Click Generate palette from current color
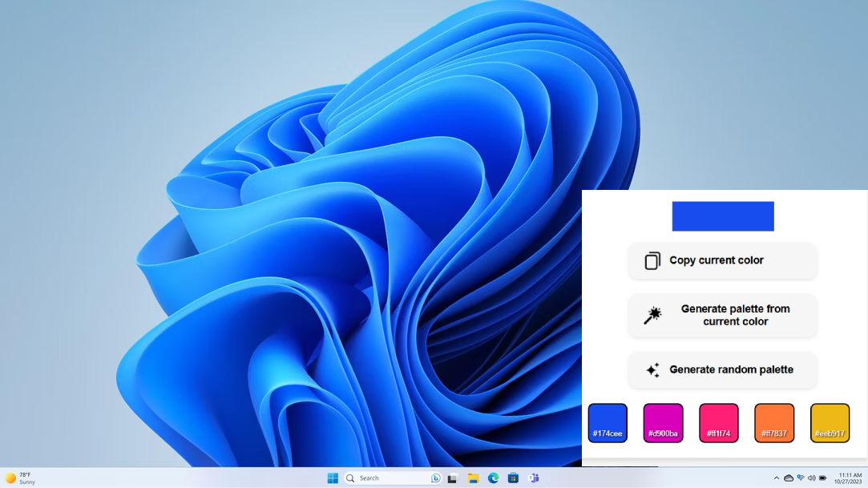This screenshot has height=488, width=868. [x=722, y=316]
